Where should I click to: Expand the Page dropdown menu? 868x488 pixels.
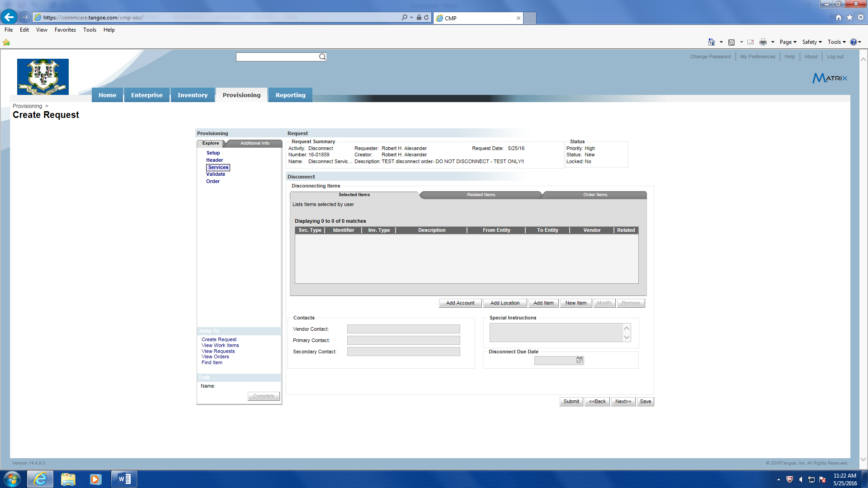(x=788, y=42)
